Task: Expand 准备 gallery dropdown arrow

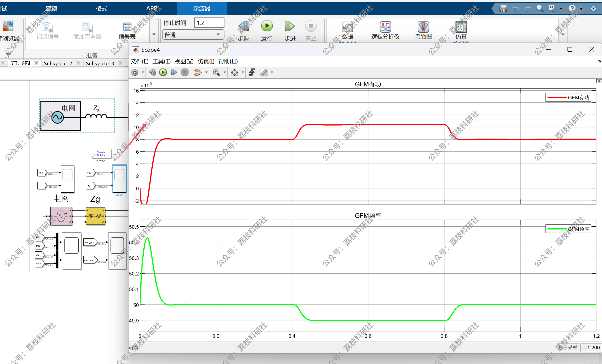Action: 154,34
